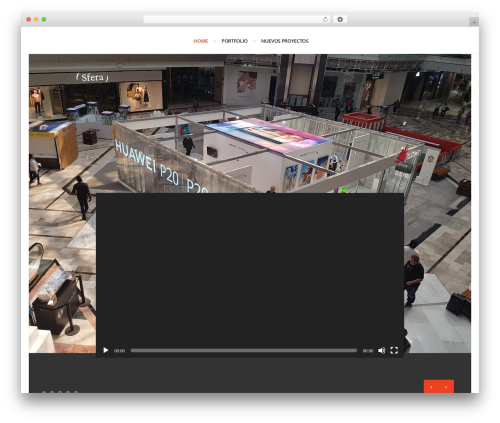Mute the video volume speaker icon
The width and height of the screenshot is (500, 423).
pos(381,350)
